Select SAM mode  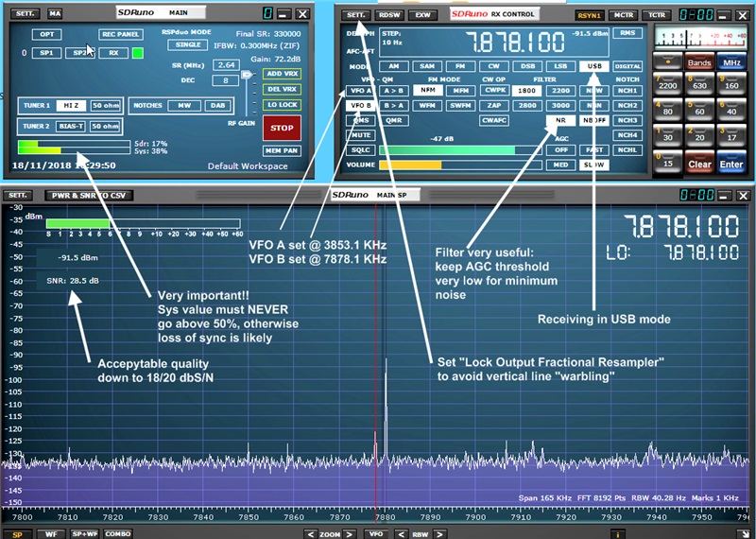point(427,66)
